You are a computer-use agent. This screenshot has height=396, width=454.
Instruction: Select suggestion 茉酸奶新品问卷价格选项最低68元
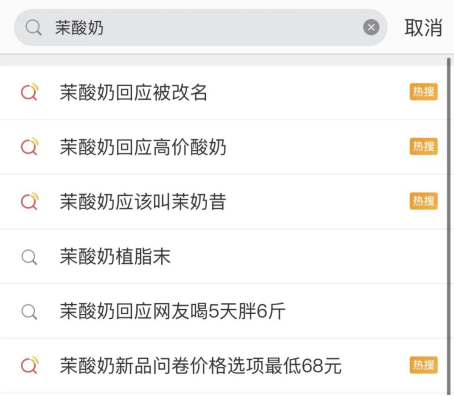tap(223, 366)
